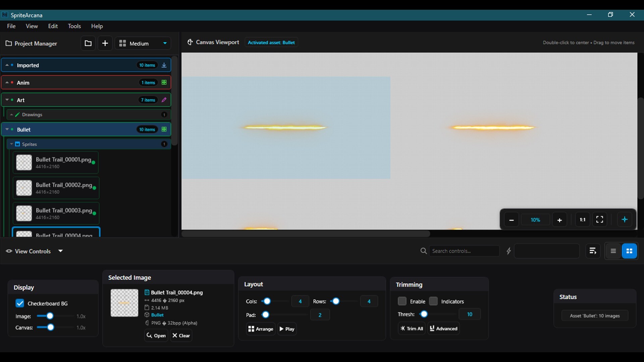Viewport: 644px width, 362px height.
Task: Click the SpriteArcana app icon in title bar
Action: [x=5, y=15]
